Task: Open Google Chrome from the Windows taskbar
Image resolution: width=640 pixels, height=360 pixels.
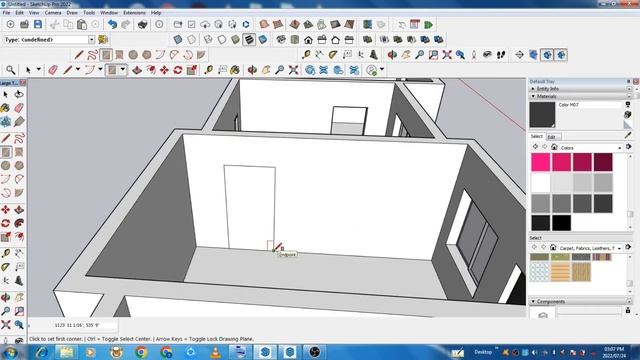Action: (141, 352)
